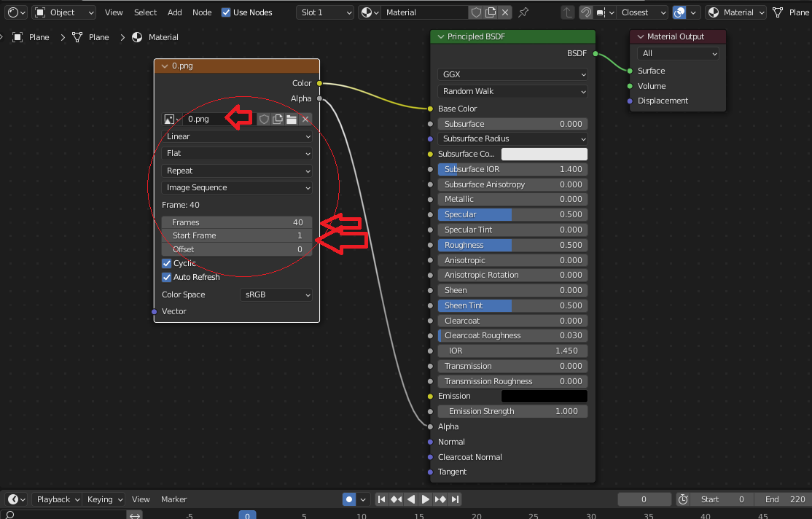This screenshot has height=519, width=812.
Task: Click the pin icon in the node editor header
Action: [x=523, y=12]
